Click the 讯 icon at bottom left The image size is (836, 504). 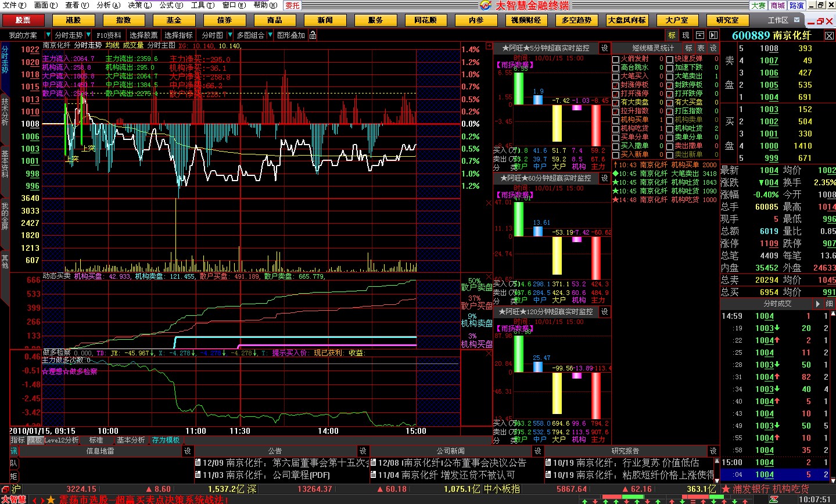pos(14,451)
